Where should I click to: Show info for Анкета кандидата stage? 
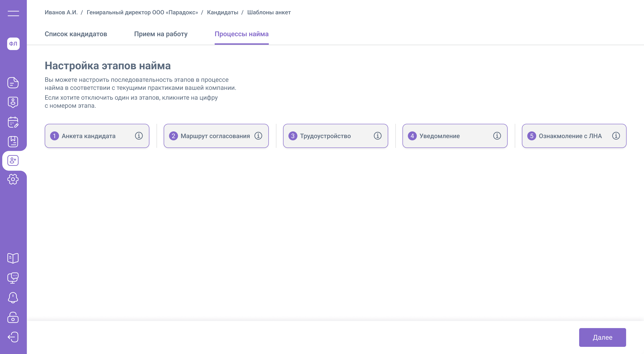coord(139,136)
